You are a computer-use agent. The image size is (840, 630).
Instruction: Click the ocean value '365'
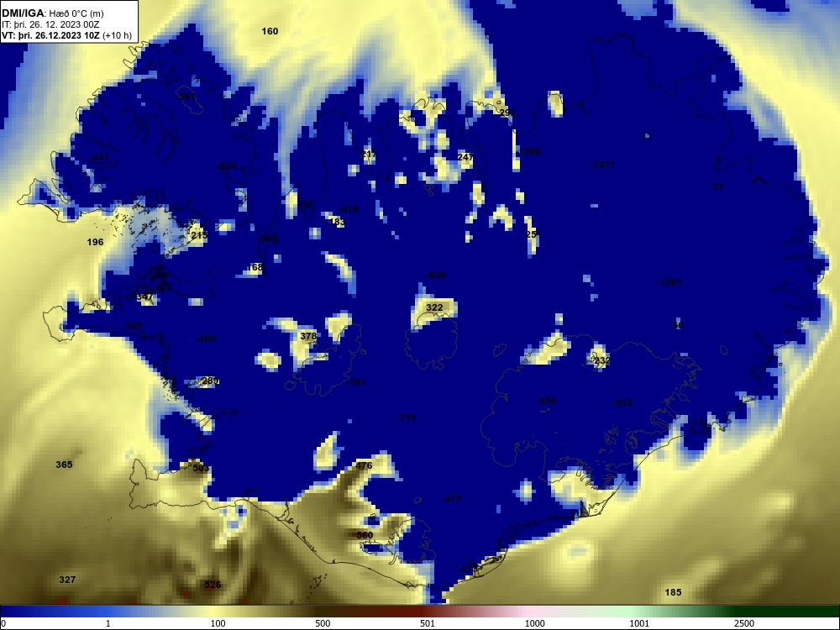point(65,465)
